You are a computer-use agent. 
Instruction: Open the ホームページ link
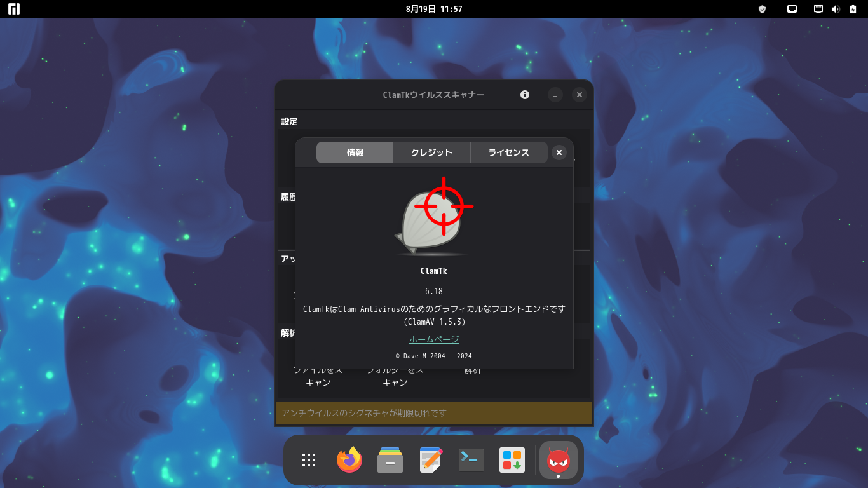(x=434, y=339)
